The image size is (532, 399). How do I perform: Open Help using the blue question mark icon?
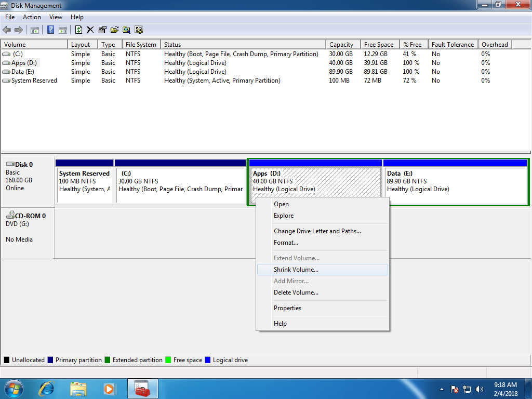point(50,30)
